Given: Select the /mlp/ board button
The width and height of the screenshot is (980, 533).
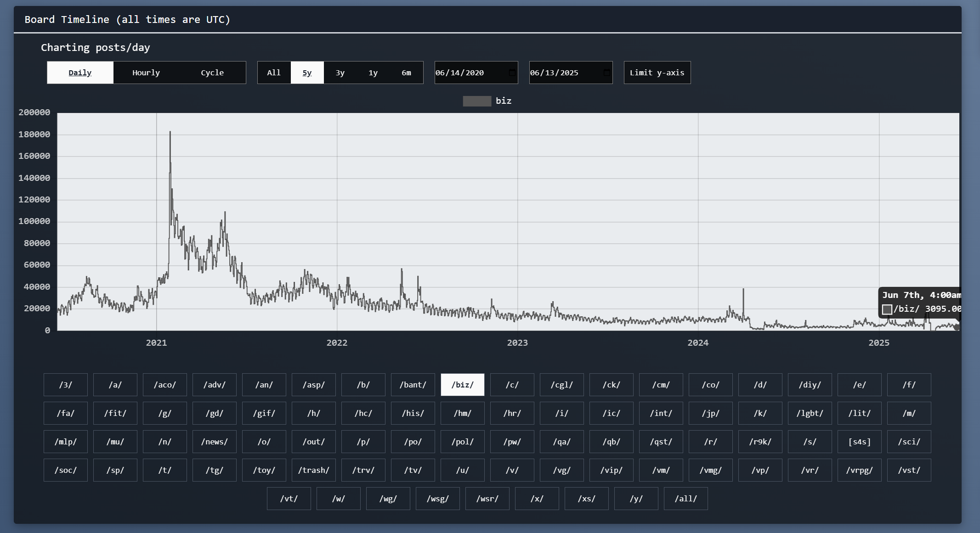Looking at the screenshot, I should click(66, 442).
